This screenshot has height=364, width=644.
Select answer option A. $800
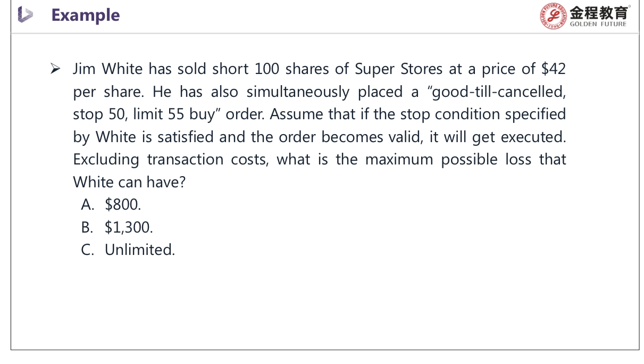[x=111, y=204]
